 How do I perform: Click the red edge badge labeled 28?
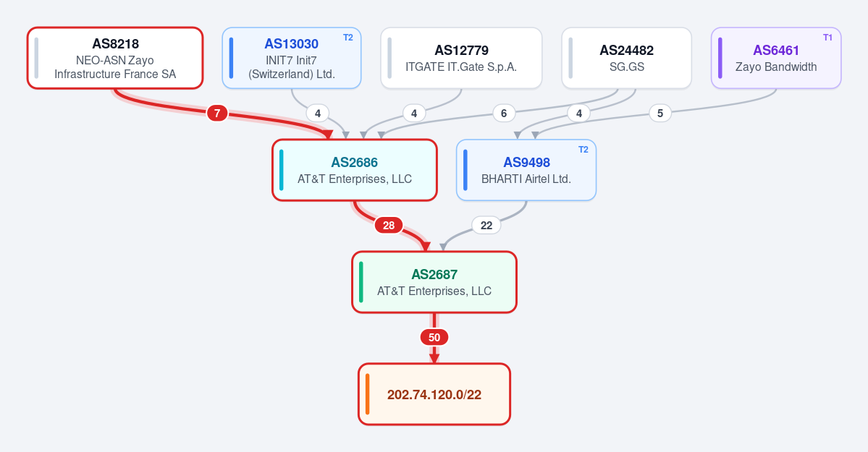pyautogui.click(x=389, y=225)
